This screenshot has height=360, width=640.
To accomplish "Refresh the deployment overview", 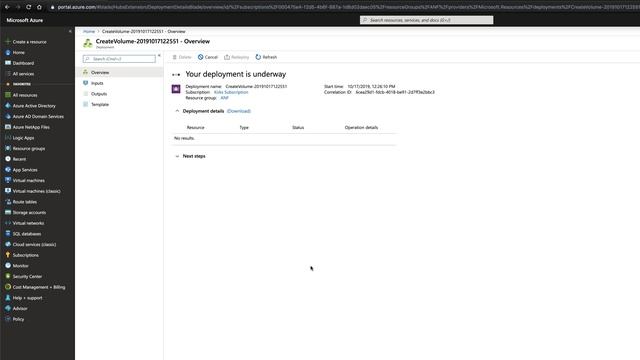I will coord(266,57).
